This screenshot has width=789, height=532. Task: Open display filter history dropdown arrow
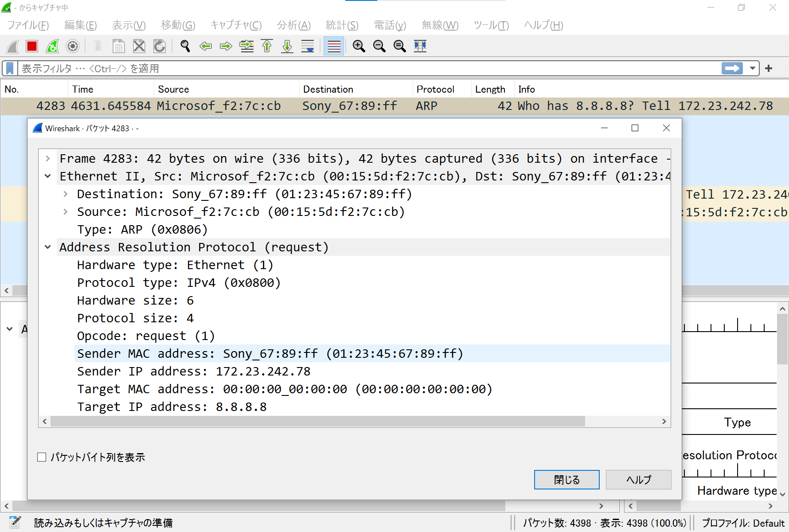pos(752,68)
